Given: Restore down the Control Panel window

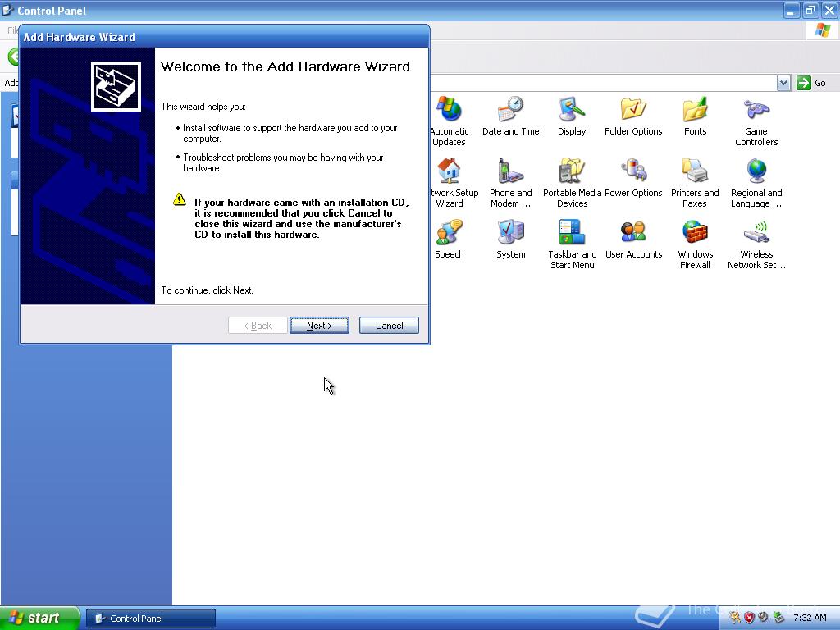Looking at the screenshot, I should point(810,10).
